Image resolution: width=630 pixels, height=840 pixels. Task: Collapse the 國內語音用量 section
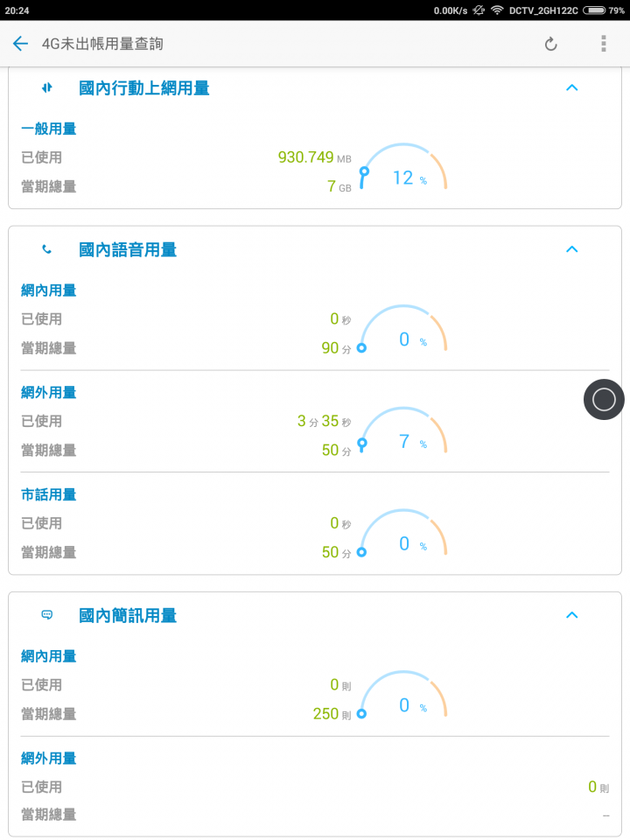click(x=572, y=249)
